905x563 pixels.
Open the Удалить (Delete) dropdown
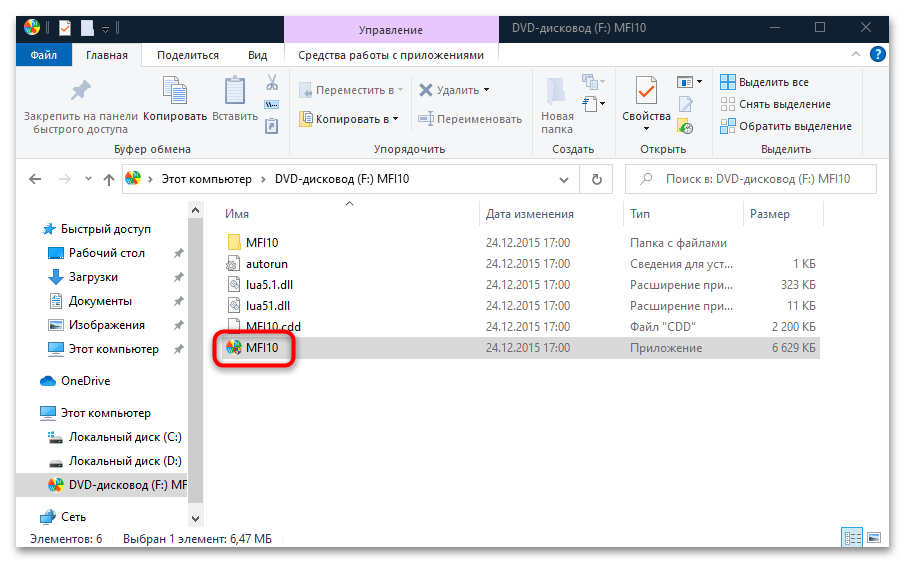[x=454, y=90]
